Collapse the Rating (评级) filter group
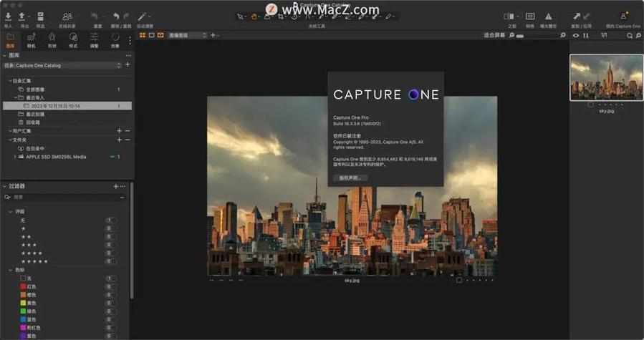The height and width of the screenshot is (340, 644). point(10,211)
